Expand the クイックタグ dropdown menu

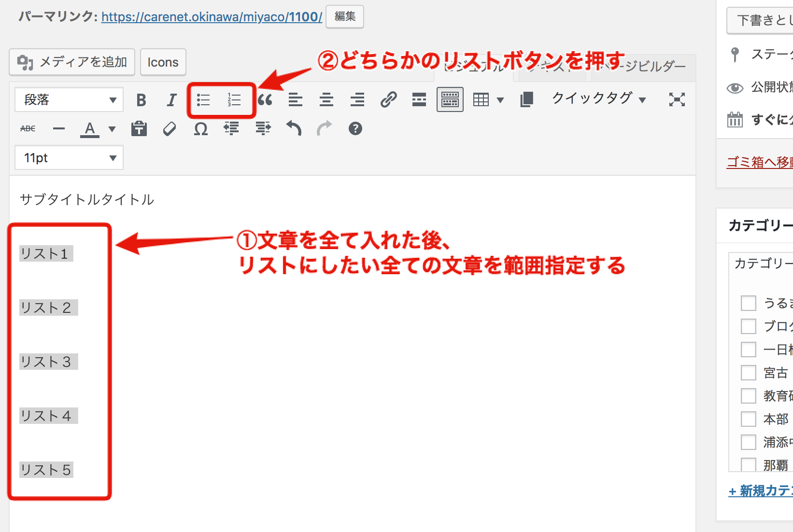[x=599, y=99]
